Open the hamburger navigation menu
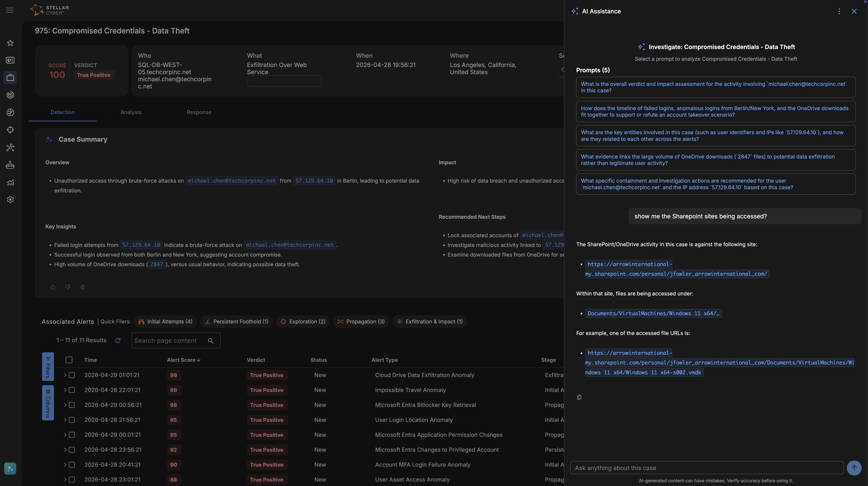The height and width of the screenshot is (486, 868). (x=10, y=10)
